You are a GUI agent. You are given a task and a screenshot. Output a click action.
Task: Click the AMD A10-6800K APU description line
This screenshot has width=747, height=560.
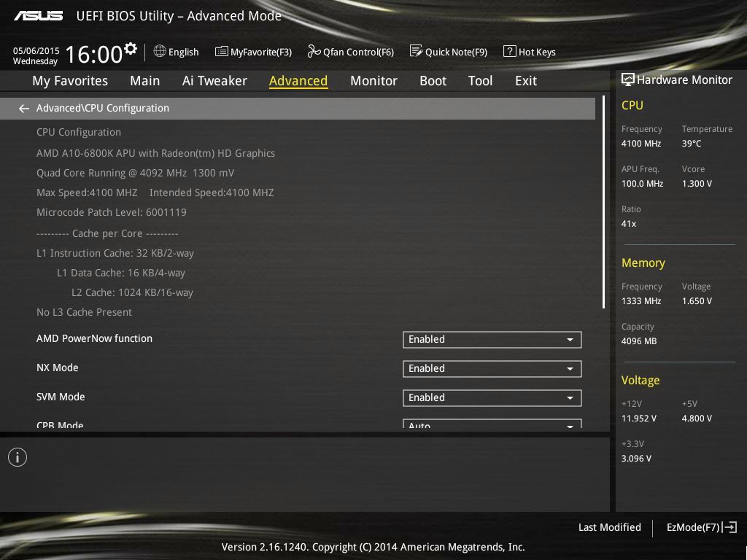click(156, 153)
